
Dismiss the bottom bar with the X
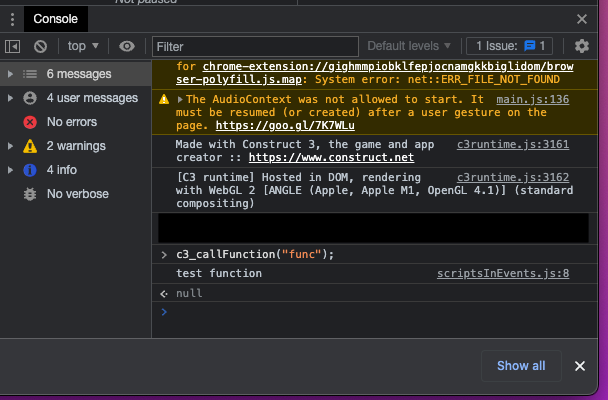tap(580, 366)
